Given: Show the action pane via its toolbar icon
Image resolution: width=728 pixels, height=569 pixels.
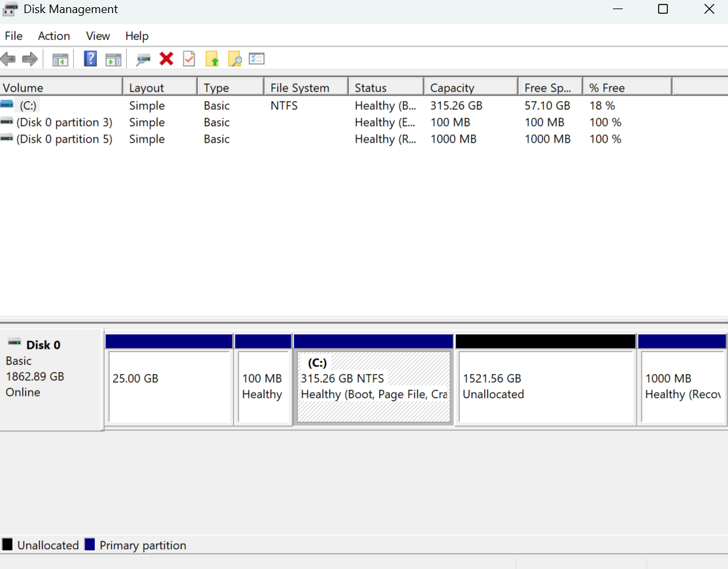Looking at the screenshot, I should point(113,59).
